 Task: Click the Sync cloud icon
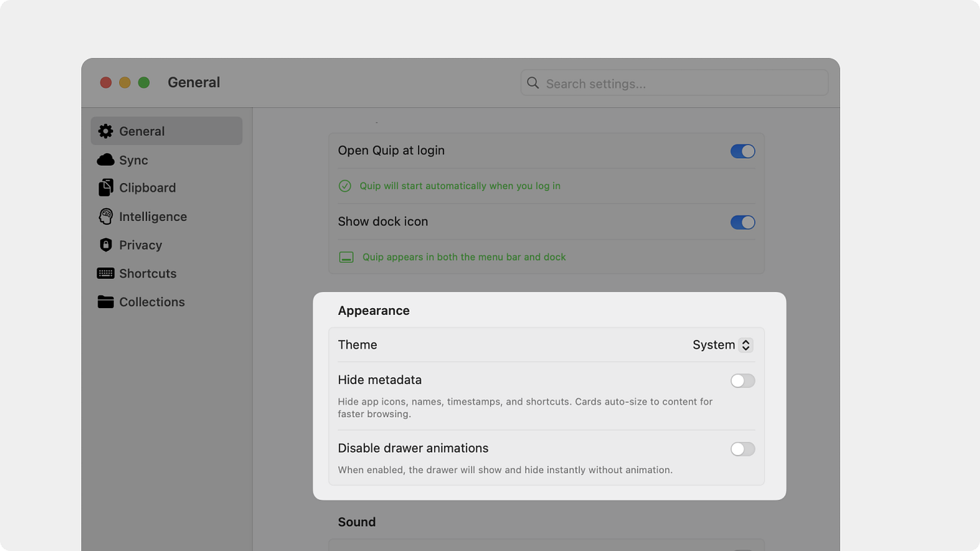coord(106,160)
